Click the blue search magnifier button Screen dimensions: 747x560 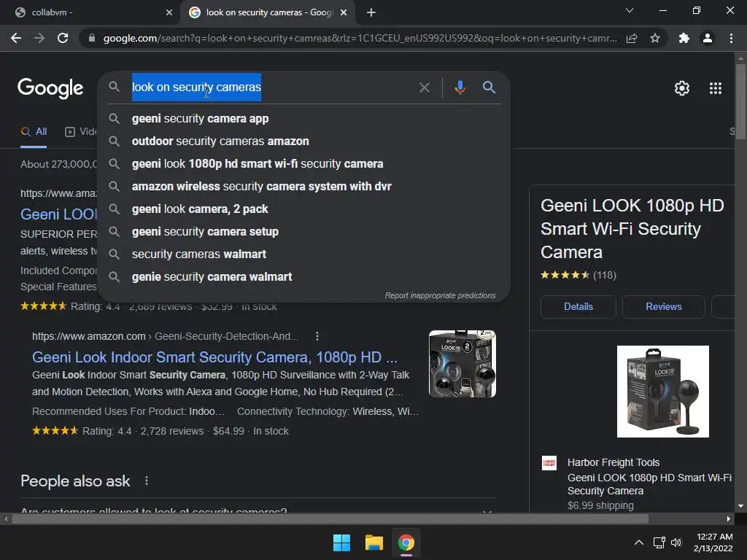pos(489,87)
